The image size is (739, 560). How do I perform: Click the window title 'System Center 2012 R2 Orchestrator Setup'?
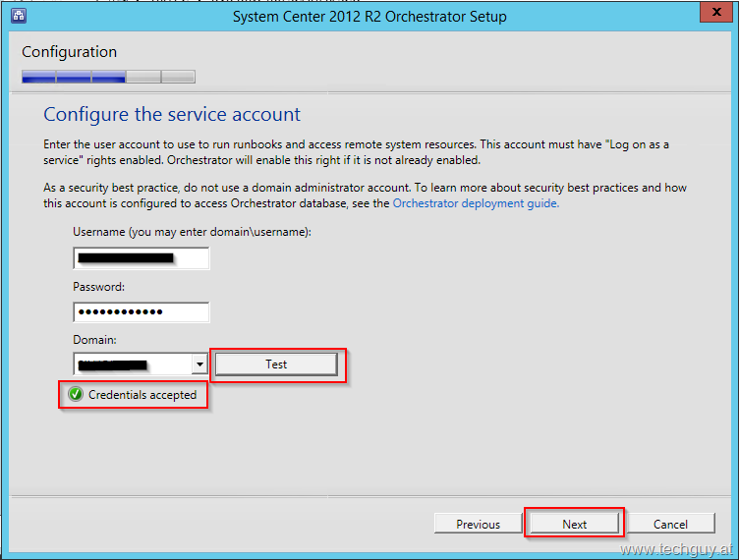tap(369, 17)
